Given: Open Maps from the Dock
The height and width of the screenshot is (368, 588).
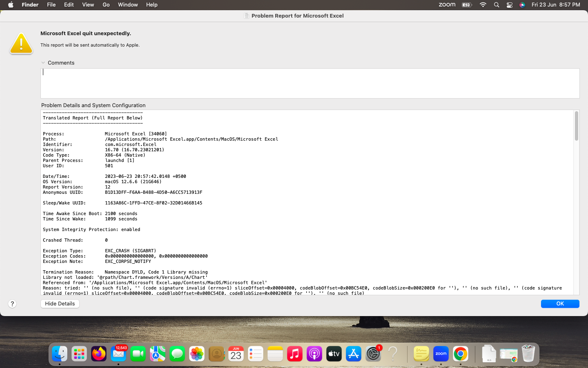Looking at the screenshot, I should [158, 354].
